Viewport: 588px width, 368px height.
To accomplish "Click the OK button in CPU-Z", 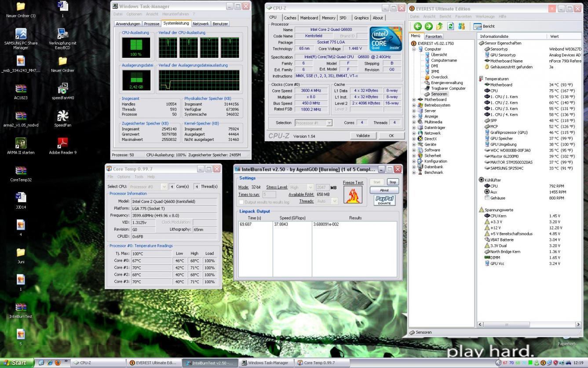I will (391, 136).
